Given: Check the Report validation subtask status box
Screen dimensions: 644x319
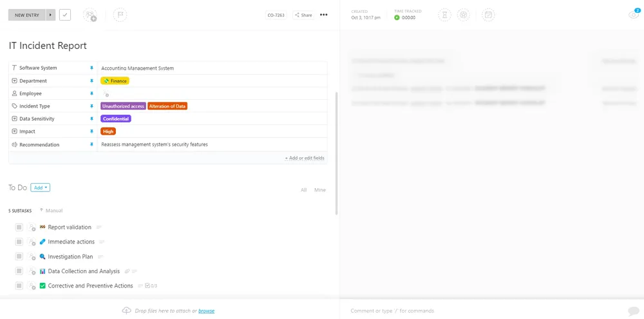Looking at the screenshot, I should 19,227.
